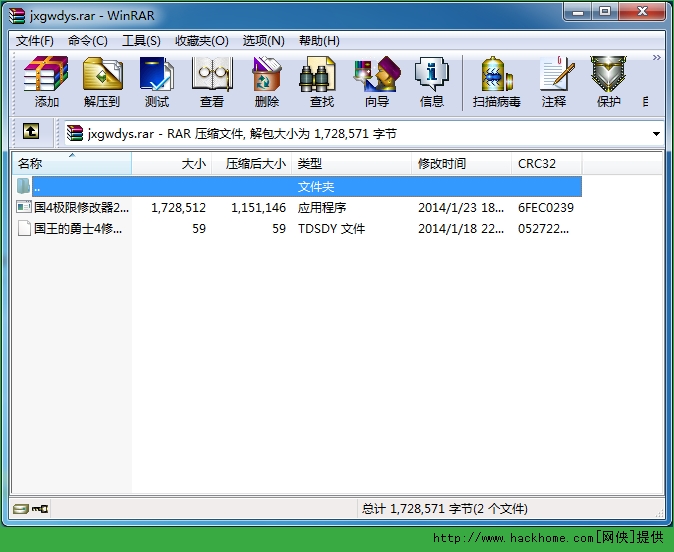Select file 国王的勇士4修...
The height and width of the screenshot is (552, 674).
[x=78, y=228]
